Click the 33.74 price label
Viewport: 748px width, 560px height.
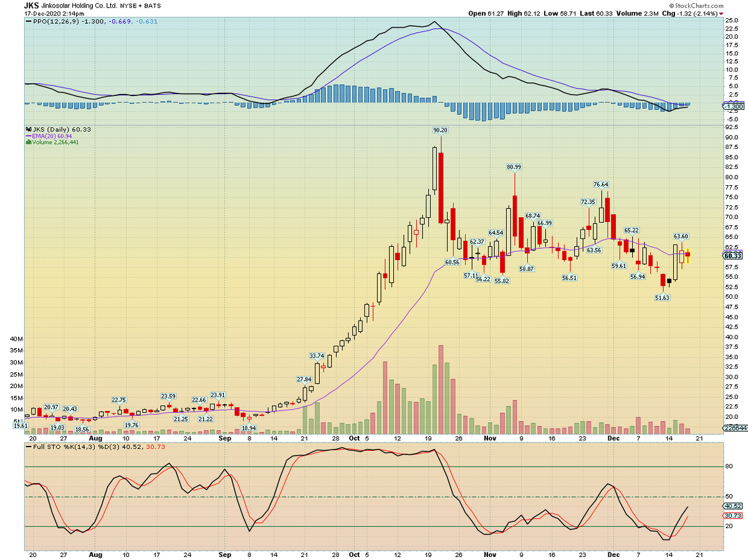coord(317,355)
